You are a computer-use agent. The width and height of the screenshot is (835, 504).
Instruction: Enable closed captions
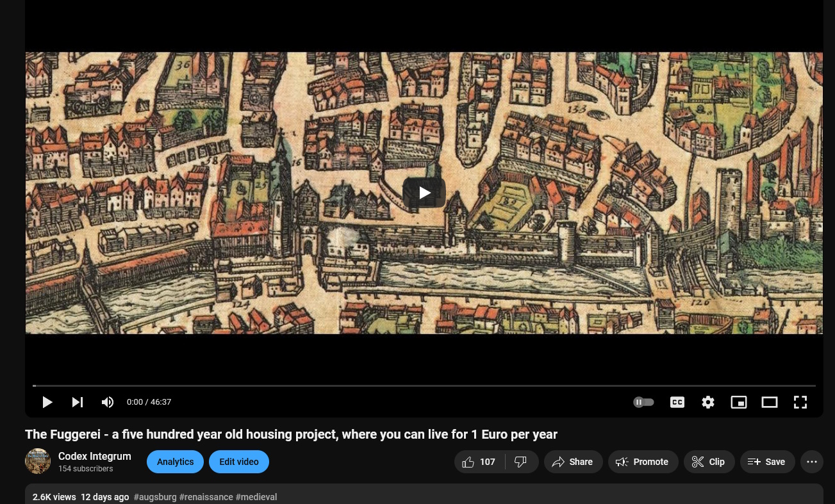coord(677,402)
